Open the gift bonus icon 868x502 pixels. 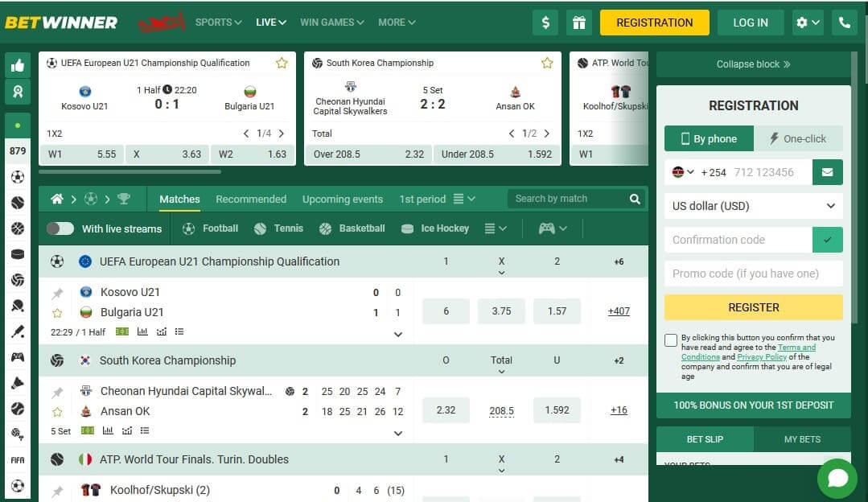coord(579,23)
